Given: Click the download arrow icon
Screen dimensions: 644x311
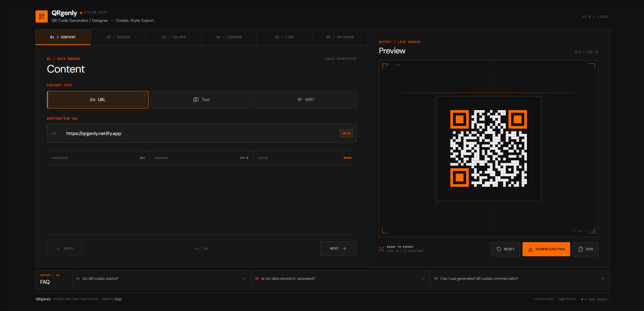Looking at the screenshot, I should [x=531, y=249].
